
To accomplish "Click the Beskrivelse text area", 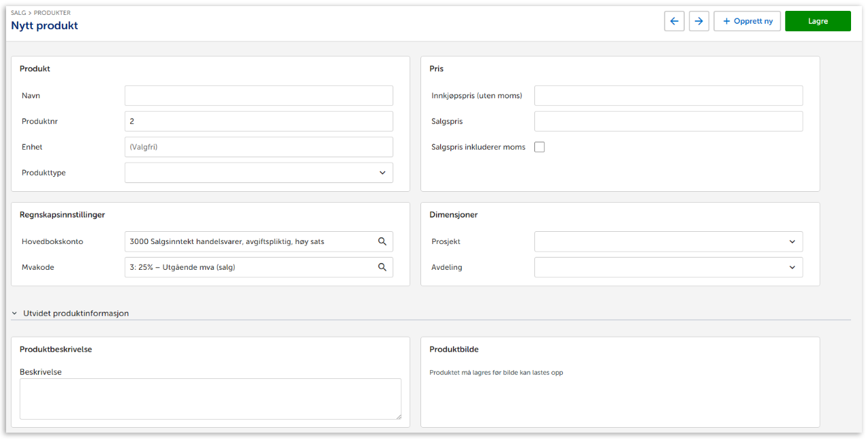I will coord(210,399).
